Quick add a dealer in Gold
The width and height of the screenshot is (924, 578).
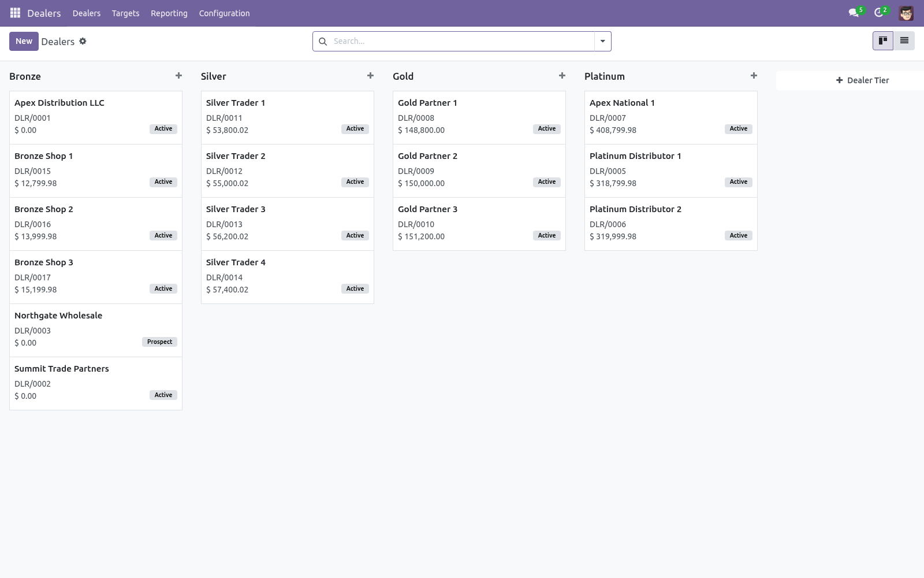click(x=562, y=76)
